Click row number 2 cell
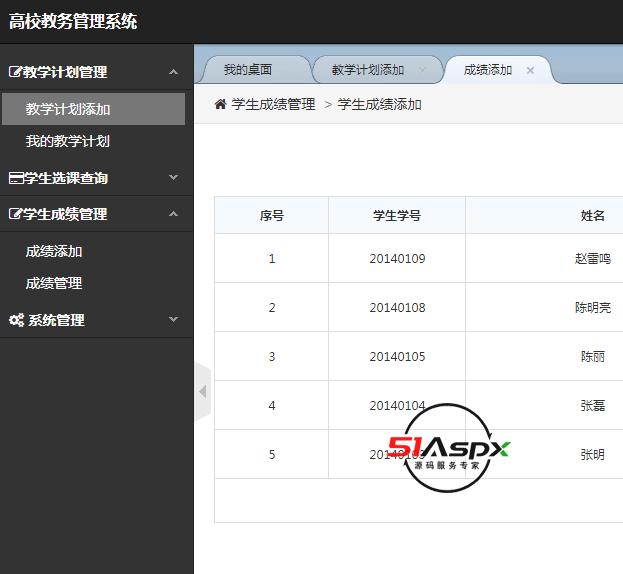This screenshot has height=574, width=623. point(272,307)
